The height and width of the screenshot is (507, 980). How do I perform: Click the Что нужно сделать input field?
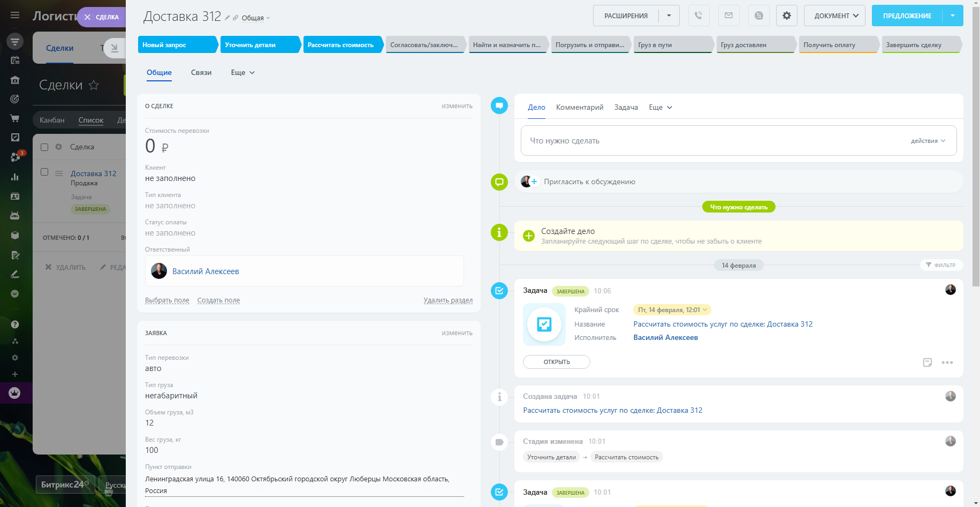point(696,141)
